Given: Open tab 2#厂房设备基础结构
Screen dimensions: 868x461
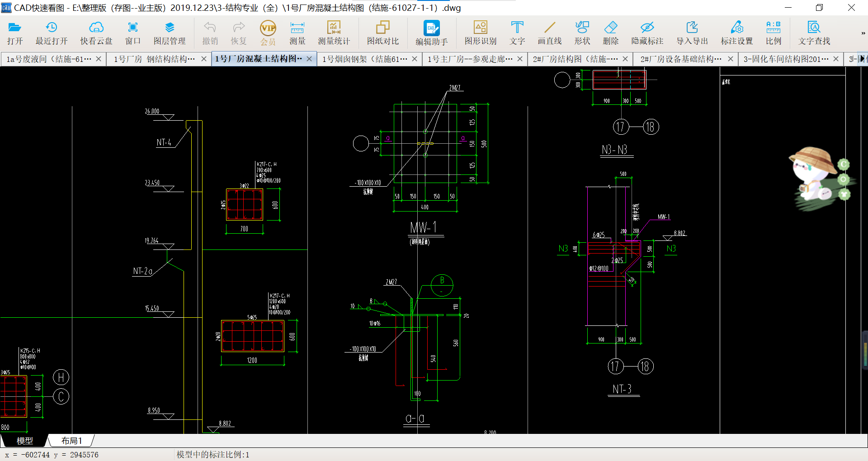Looking at the screenshot, I should click(681, 59).
